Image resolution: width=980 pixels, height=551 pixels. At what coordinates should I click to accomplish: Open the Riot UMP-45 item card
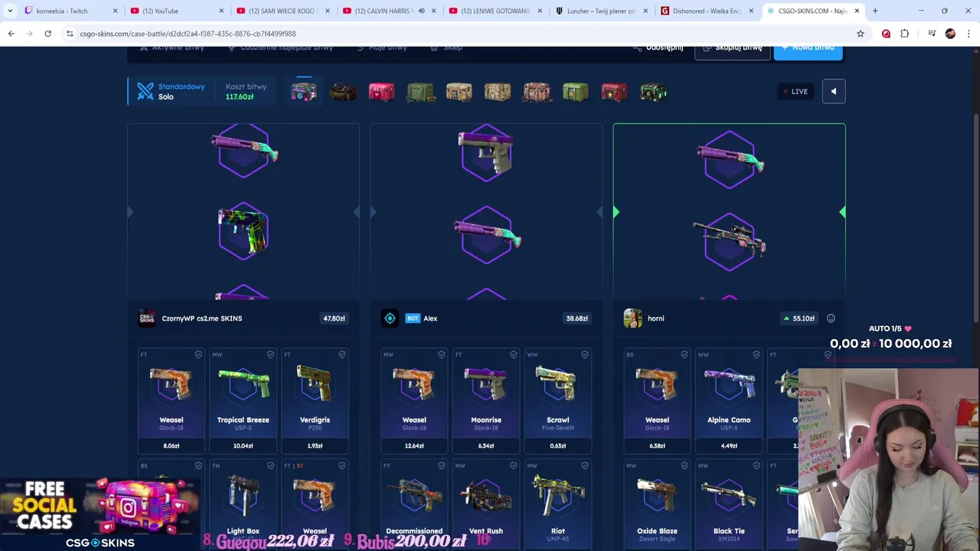(x=557, y=505)
